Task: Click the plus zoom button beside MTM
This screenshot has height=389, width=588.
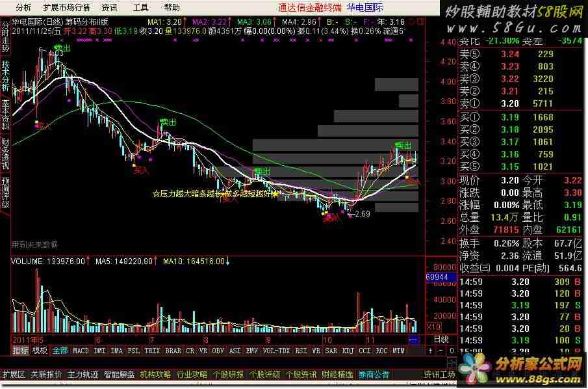Action: click(x=431, y=351)
